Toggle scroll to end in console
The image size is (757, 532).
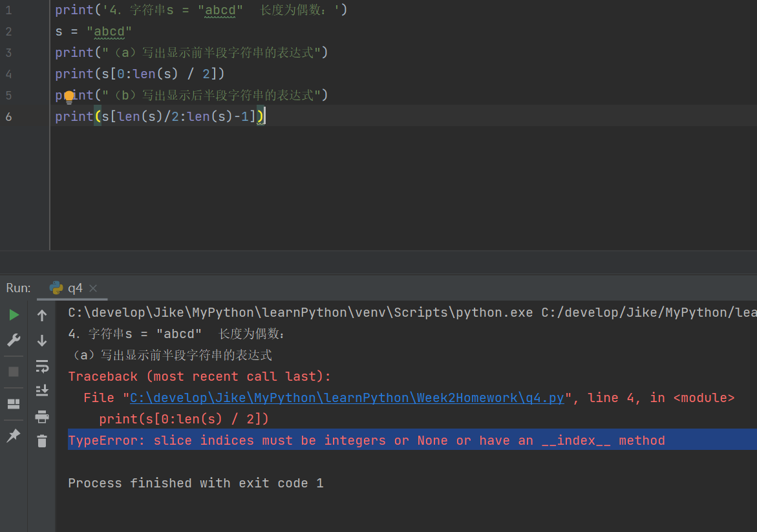[42, 390]
